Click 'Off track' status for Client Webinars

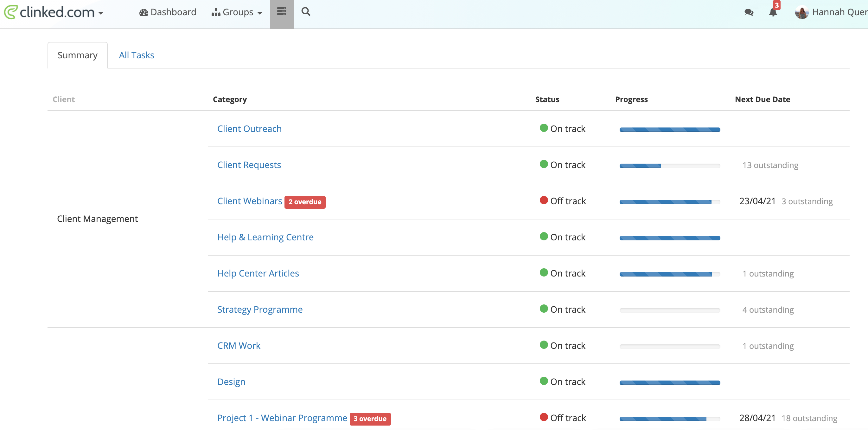pos(568,201)
